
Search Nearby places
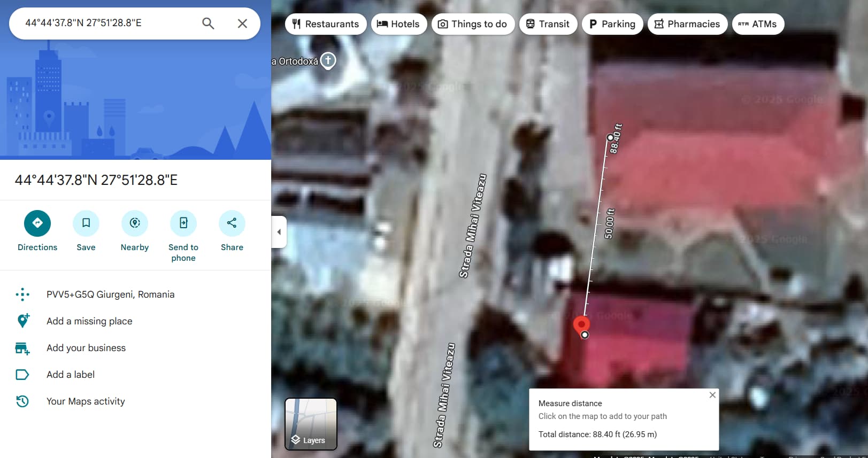(135, 231)
